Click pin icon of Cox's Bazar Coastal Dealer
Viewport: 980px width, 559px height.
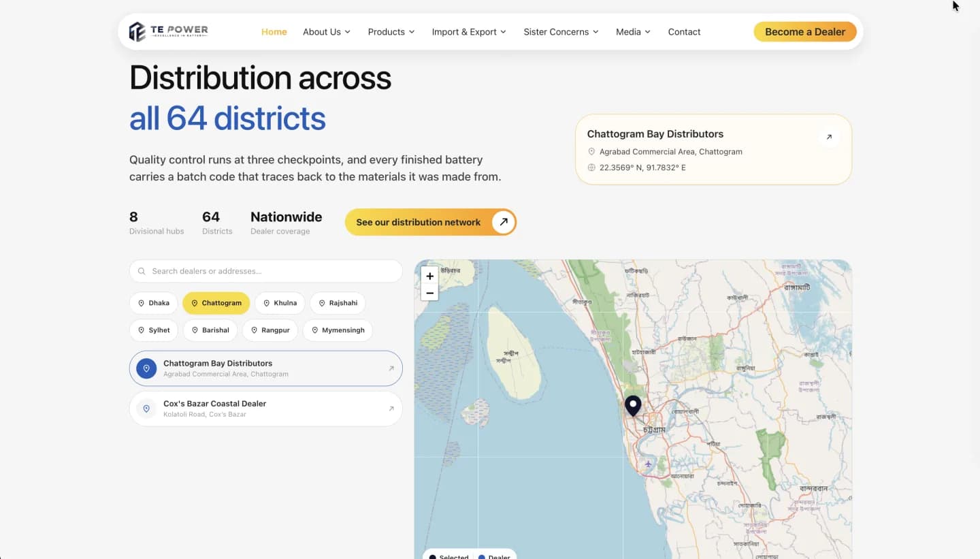click(x=146, y=409)
